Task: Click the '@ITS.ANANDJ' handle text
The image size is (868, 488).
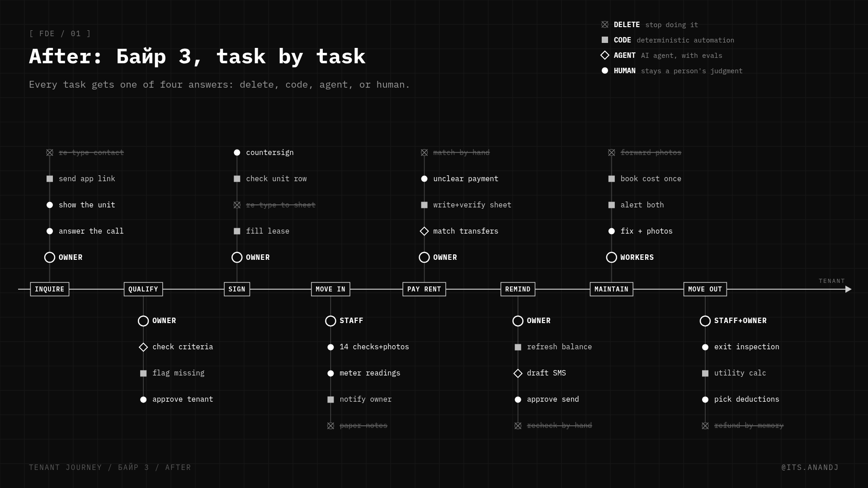Action: pos(810,468)
